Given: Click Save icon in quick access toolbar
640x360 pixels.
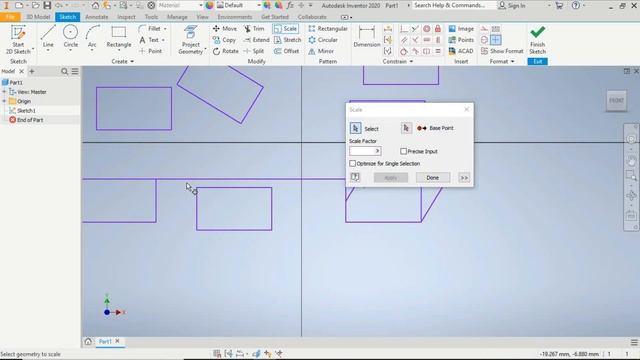Looking at the screenshot, I should [47, 5].
